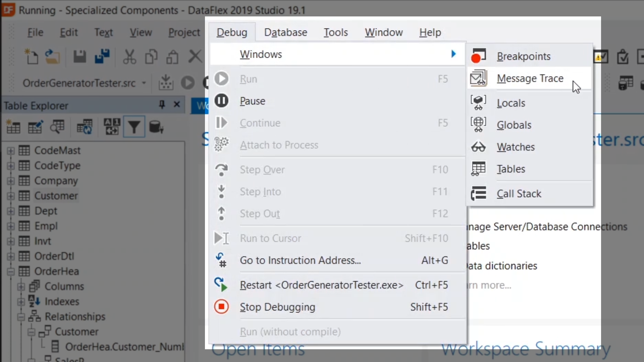Click the Watches glasses icon
The image size is (644, 362).
pyautogui.click(x=478, y=147)
